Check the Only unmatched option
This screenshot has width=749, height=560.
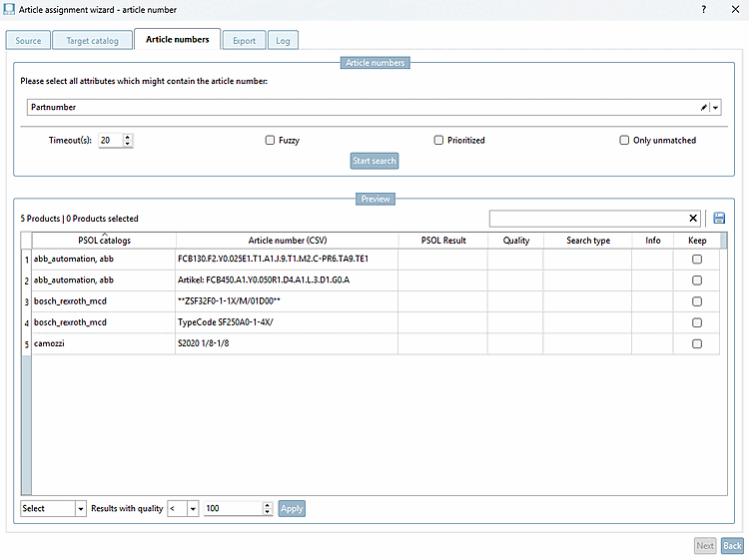coord(624,140)
